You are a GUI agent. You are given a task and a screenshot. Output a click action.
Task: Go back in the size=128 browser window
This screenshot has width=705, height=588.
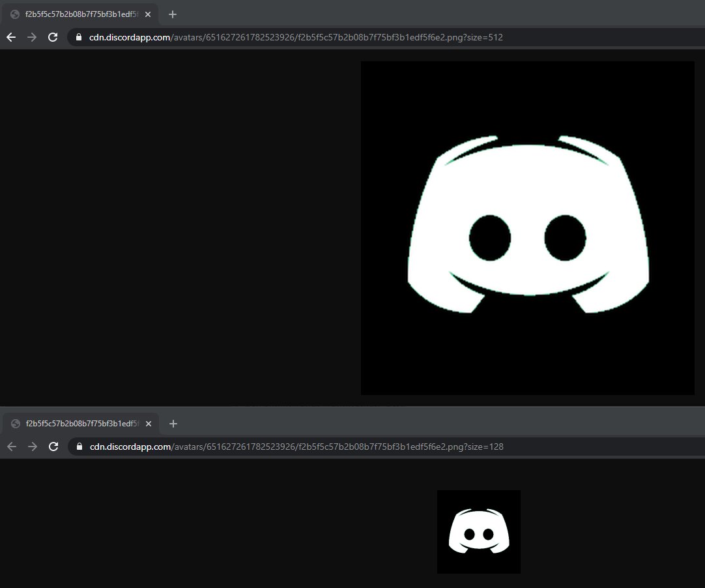click(x=12, y=447)
